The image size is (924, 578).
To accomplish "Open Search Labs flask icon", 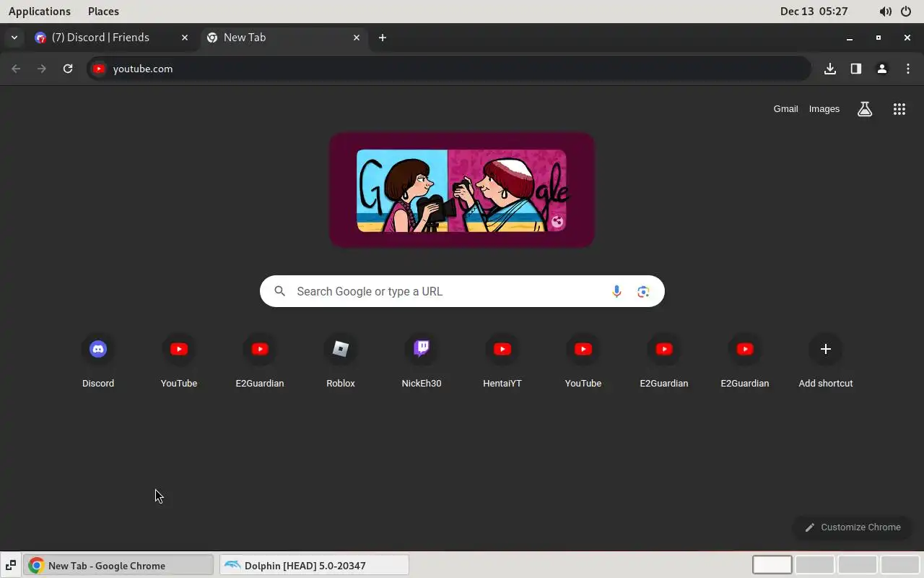I will pos(865,109).
